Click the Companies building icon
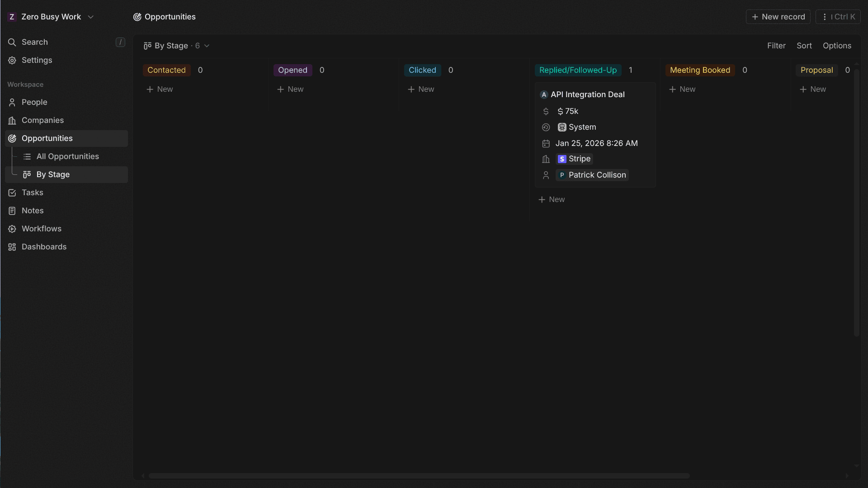This screenshot has width=868, height=488. (x=12, y=121)
